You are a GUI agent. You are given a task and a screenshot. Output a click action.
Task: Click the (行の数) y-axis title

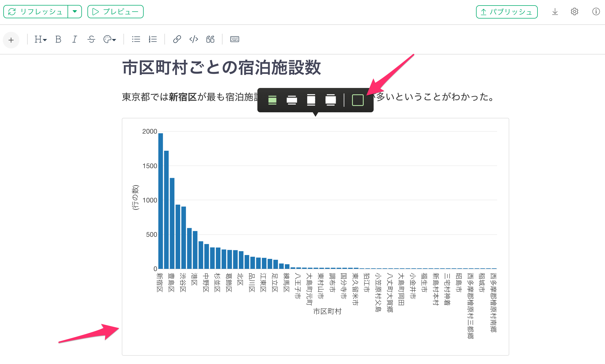[x=135, y=197]
